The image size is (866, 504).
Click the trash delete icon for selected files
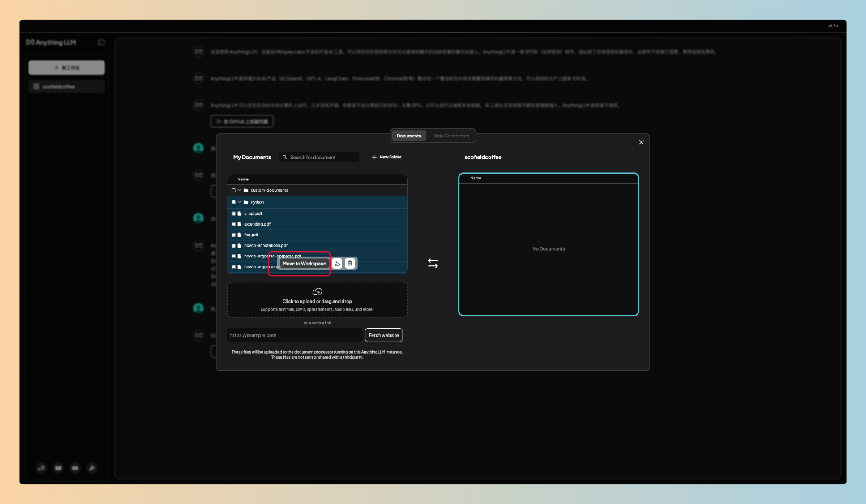click(350, 263)
